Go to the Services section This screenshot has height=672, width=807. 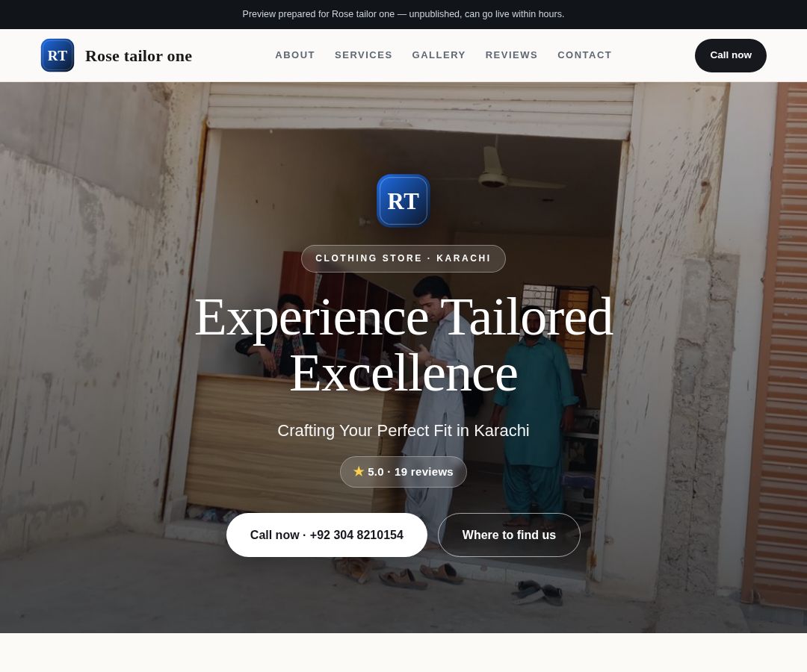coord(363,55)
